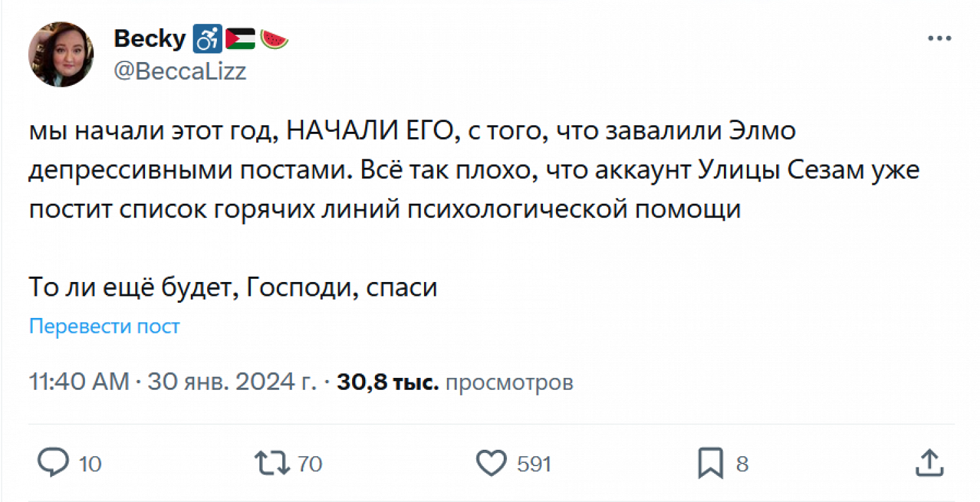
Task: Bookmark the post using the bookmark icon
Action: (x=710, y=463)
